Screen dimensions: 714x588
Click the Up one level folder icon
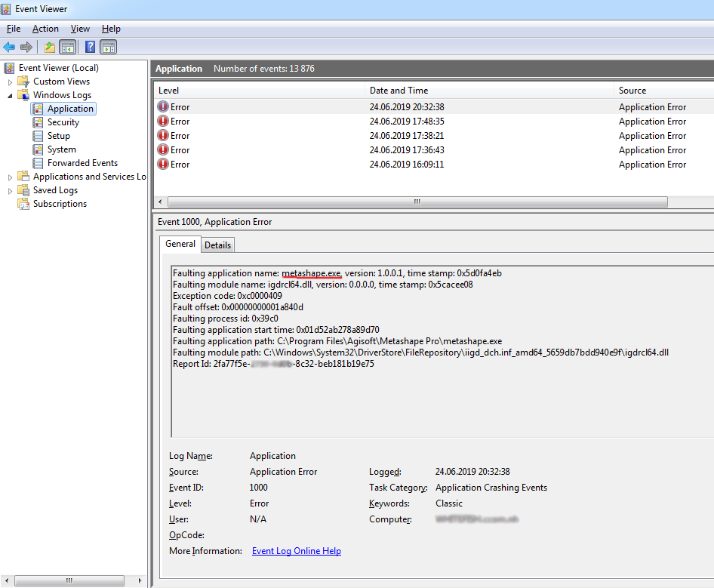click(50, 48)
